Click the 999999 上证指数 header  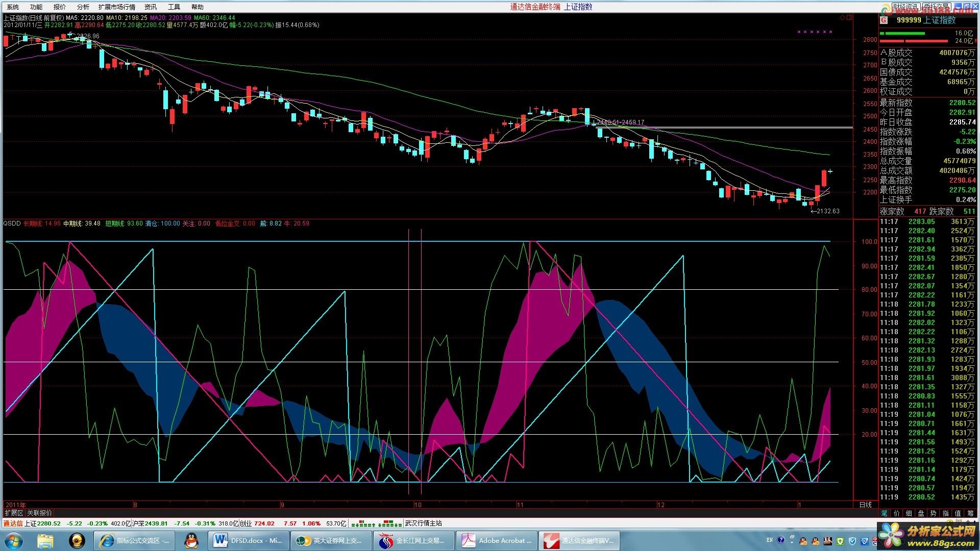(x=926, y=20)
